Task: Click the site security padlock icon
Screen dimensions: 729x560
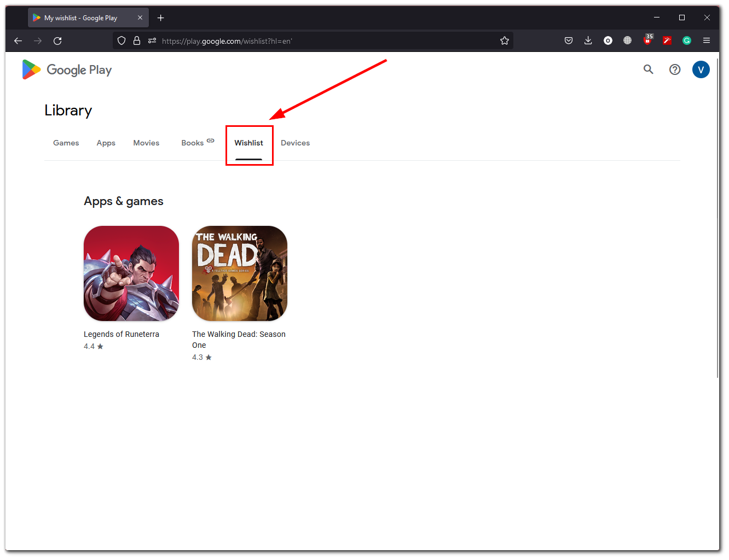Action: tap(137, 40)
